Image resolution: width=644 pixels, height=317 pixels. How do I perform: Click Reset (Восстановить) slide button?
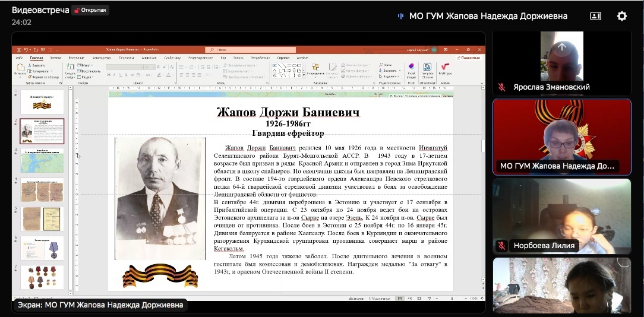point(89,71)
